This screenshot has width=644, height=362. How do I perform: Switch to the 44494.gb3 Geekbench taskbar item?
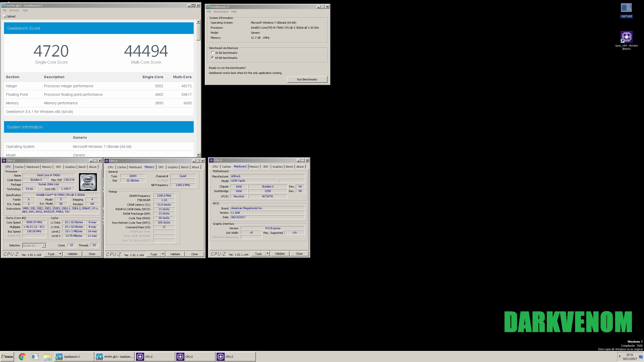click(114, 356)
